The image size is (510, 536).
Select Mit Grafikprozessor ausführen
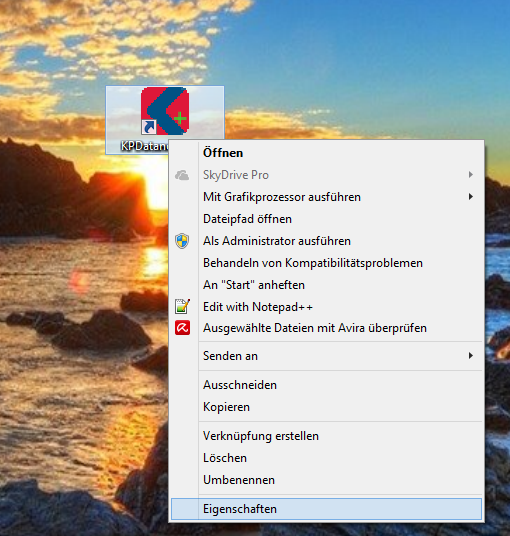tap(326, 197)
